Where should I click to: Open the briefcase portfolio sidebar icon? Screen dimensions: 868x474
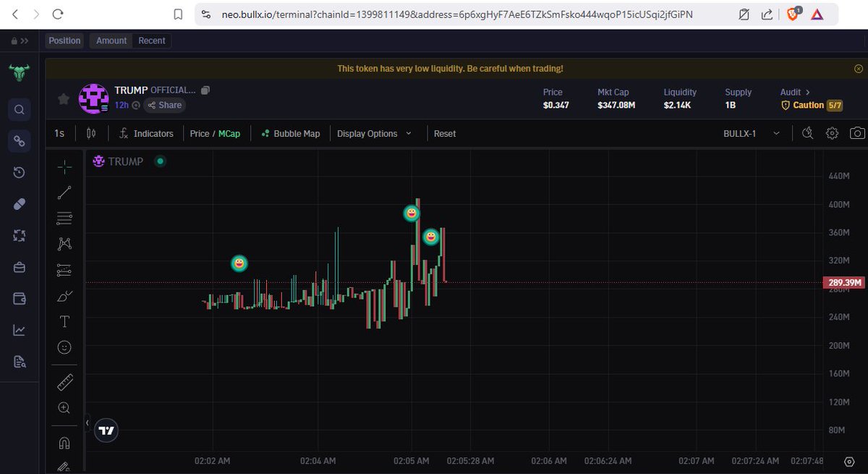(20, 267)
